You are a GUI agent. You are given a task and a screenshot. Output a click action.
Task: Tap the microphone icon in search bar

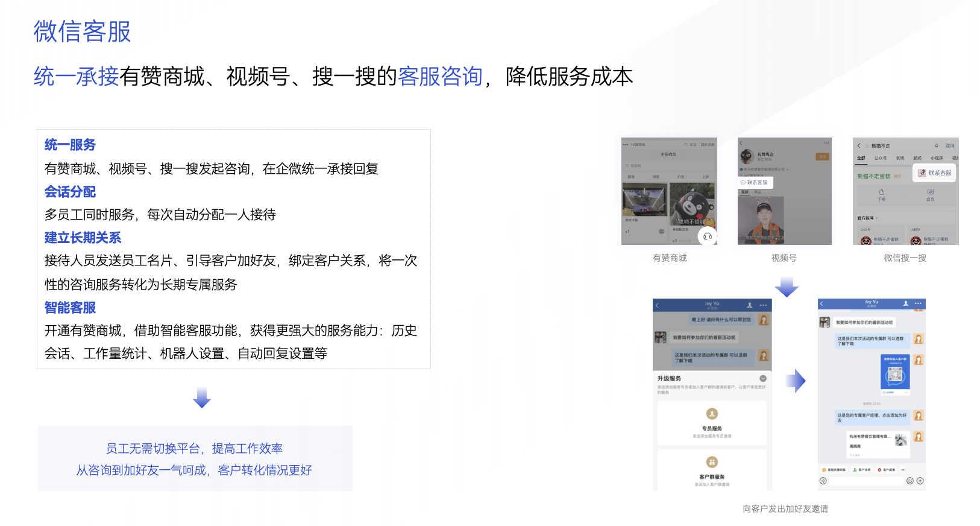tap(937, 145)
